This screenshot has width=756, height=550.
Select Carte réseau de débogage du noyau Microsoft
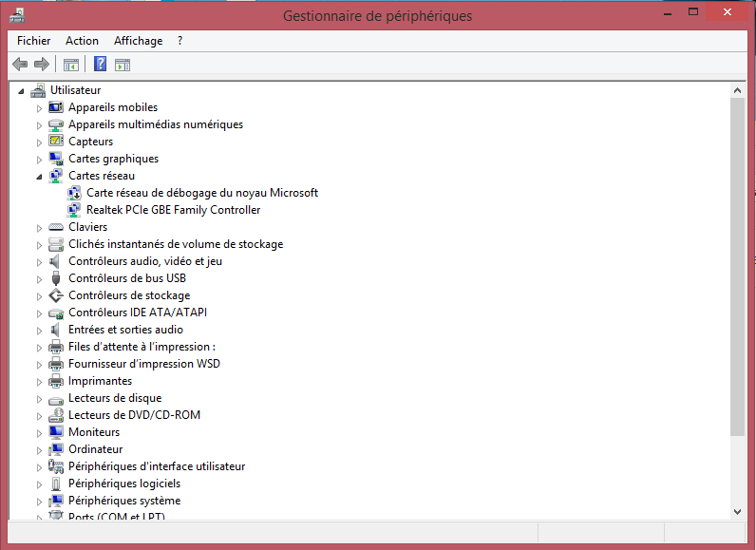(x=201, y=193)
